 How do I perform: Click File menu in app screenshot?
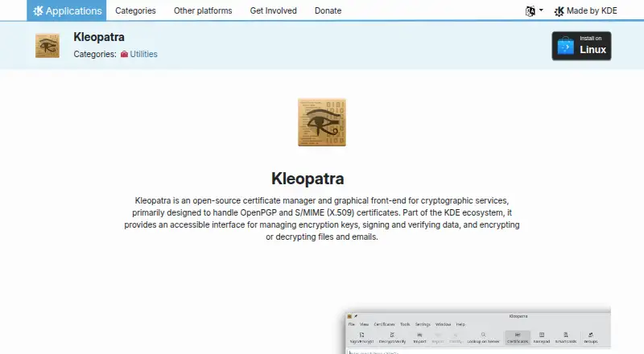pos(352,324)
